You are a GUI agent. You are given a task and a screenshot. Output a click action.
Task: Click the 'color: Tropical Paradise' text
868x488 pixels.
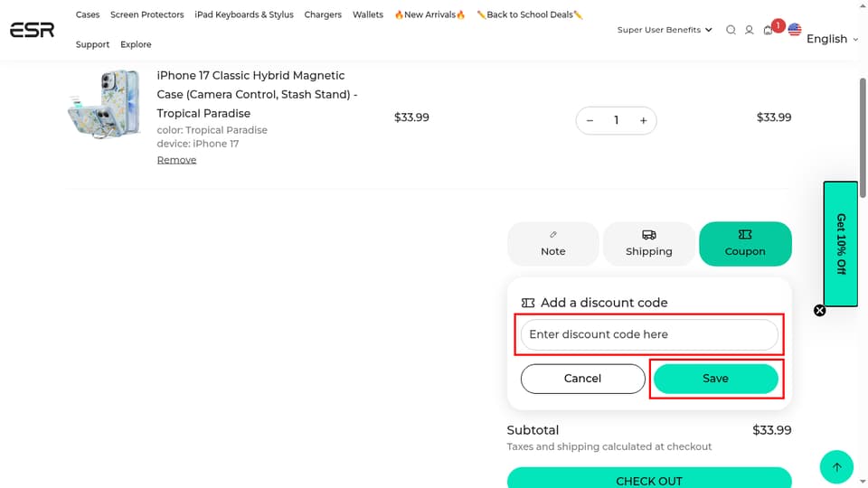coord(212,130)
